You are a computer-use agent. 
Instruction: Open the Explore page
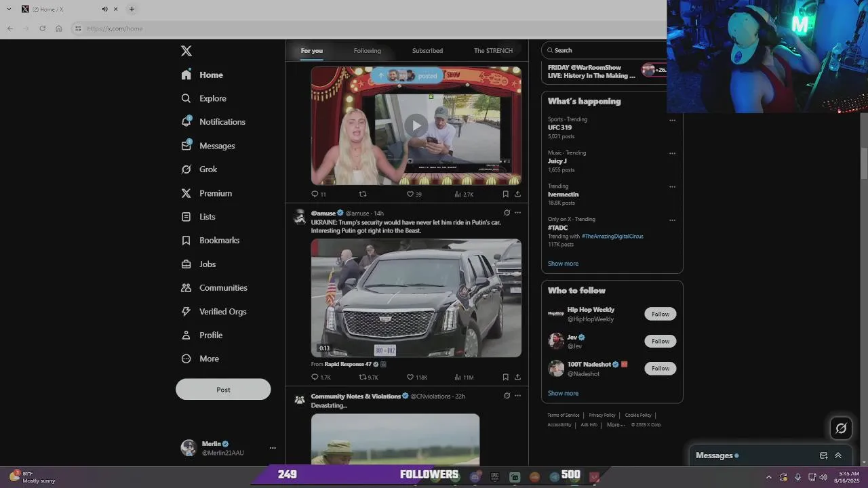click(x=203, y=98)
